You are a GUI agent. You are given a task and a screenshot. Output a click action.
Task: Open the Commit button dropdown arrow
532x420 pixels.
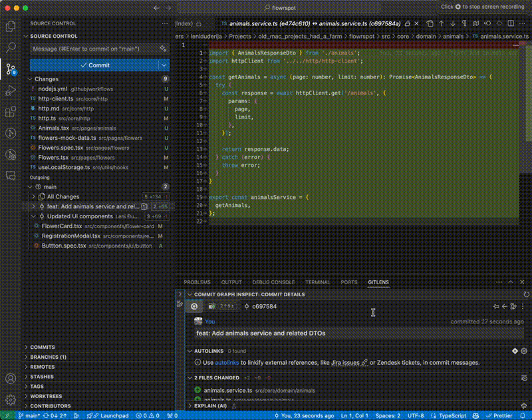point(164,65)
